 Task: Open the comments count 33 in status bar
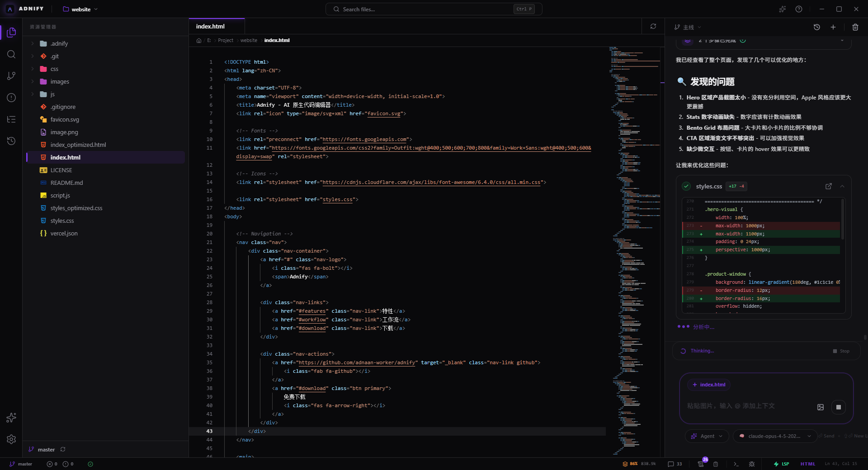pyautogui.click(x=675, y=464)
